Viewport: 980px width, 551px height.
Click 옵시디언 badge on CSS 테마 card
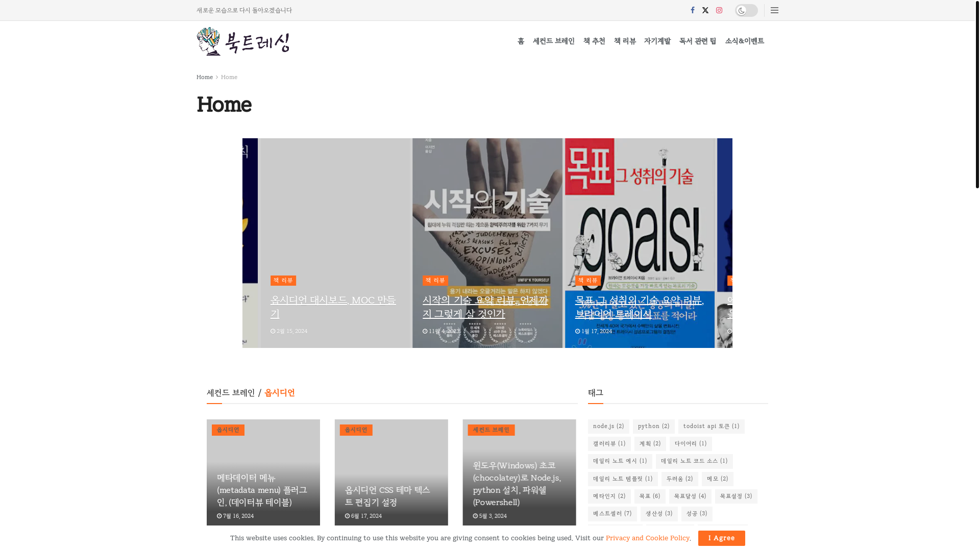coord(356,430)
